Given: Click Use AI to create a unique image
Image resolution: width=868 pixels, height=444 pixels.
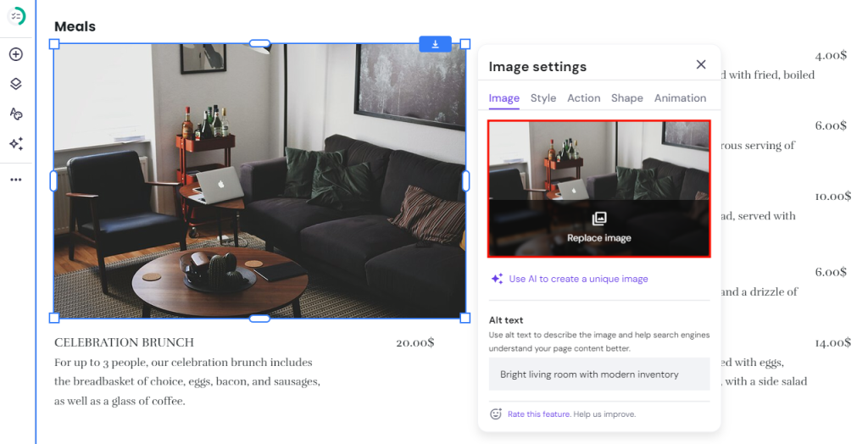Looking at the screenshot, I should pyautogui.click(x=578, y=279).
